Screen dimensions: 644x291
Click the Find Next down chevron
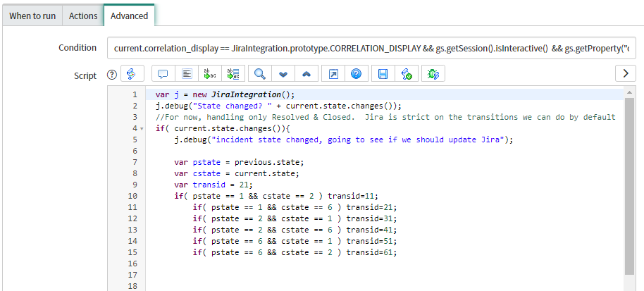pos(283,74)
